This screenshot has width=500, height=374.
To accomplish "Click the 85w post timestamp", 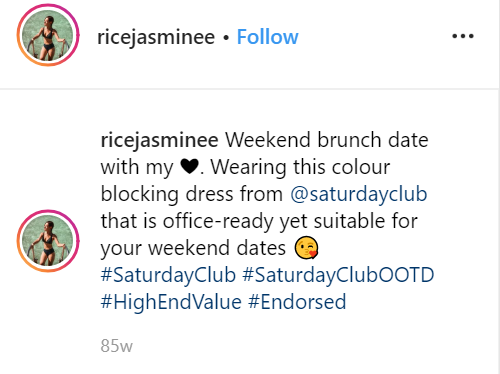I will [x=116, y=346].
